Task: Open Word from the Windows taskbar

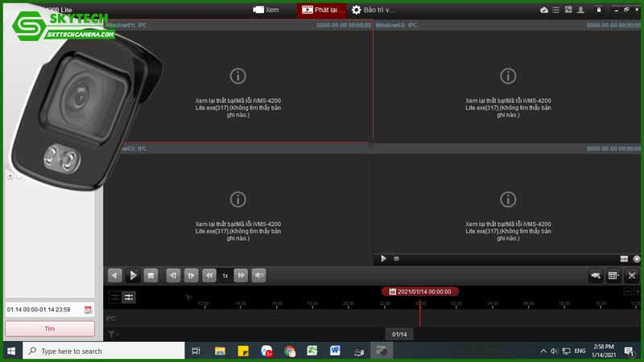Action: tap(335, 351)
